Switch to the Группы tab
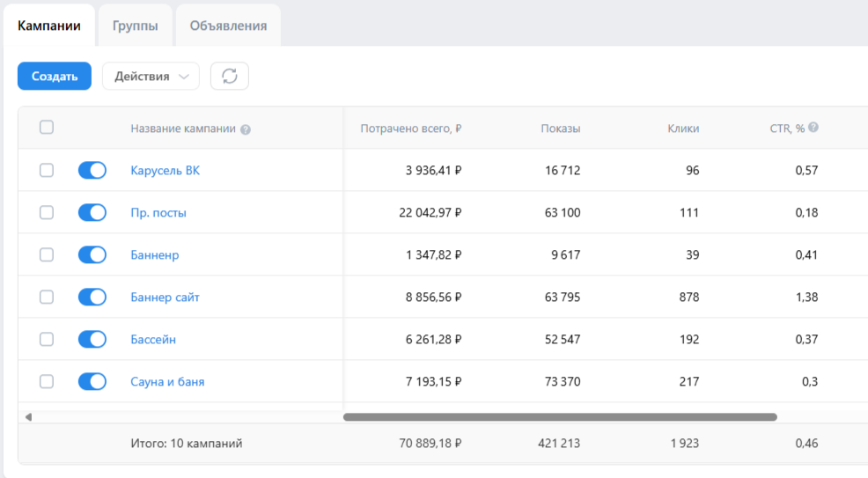This screenshot has height=478, width=868. coord(135,26)
